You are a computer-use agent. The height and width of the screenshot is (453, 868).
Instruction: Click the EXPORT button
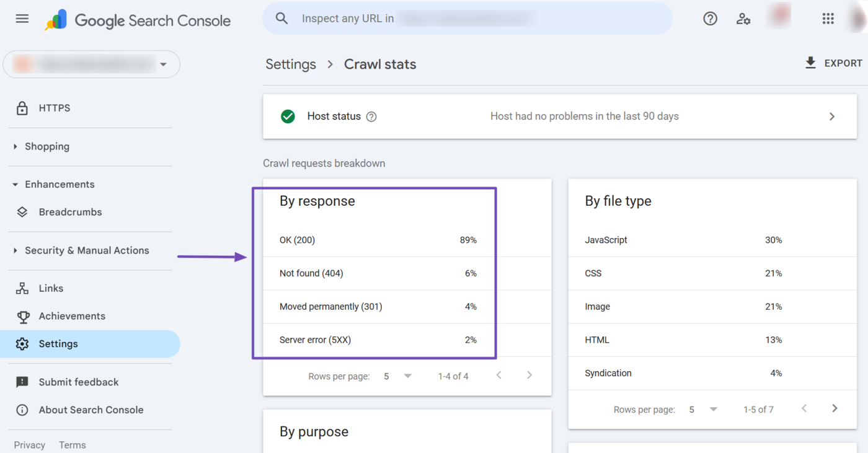[833, 63]
